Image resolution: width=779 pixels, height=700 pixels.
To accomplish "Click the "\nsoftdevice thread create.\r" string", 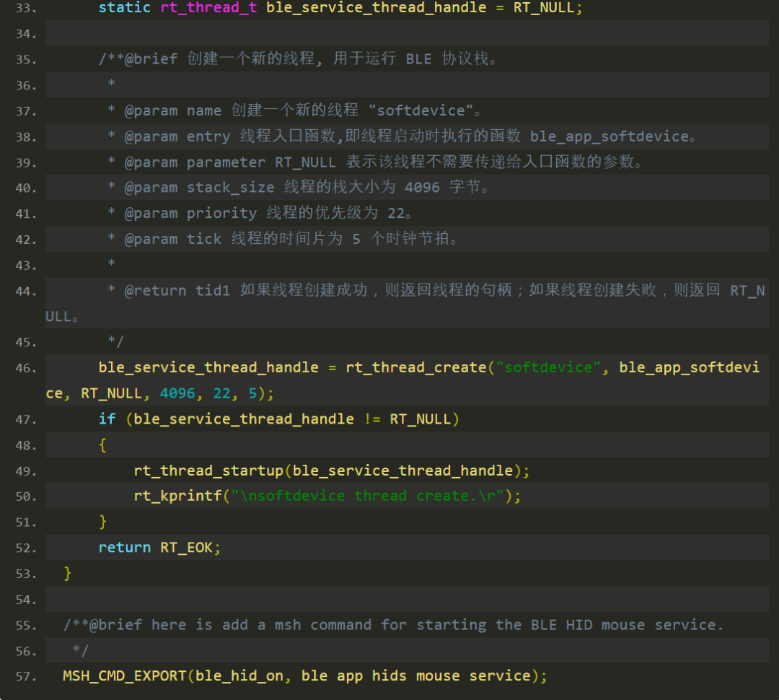I will (368, 496).
